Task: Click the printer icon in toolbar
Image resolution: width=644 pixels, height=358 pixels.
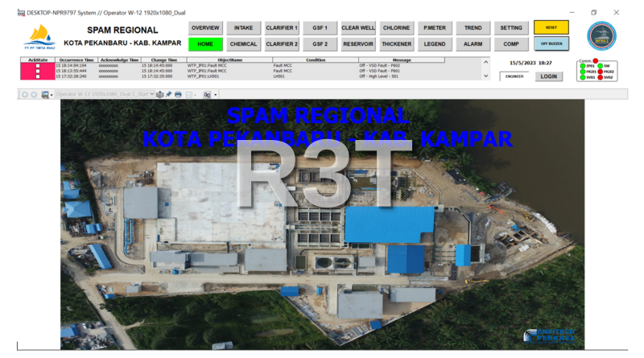Action: click(x=178, y=94)
